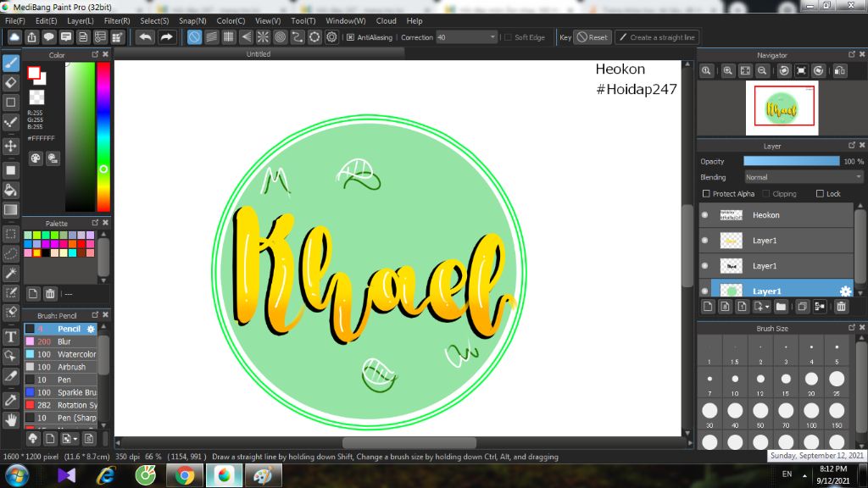The image size is (868, 488).
Task: Undock the Navigator panel
Action: tap(851, 54)
